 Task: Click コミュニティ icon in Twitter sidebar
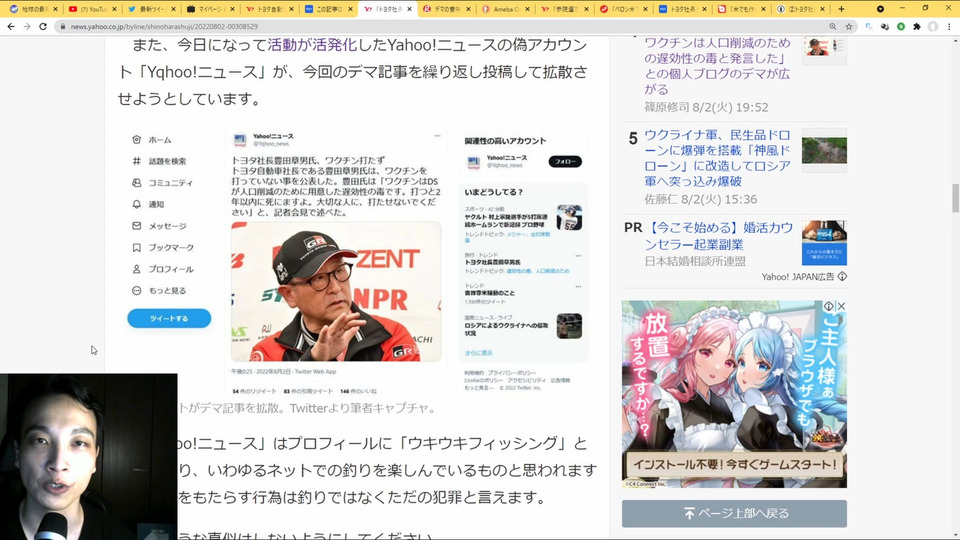pos(137,182)
